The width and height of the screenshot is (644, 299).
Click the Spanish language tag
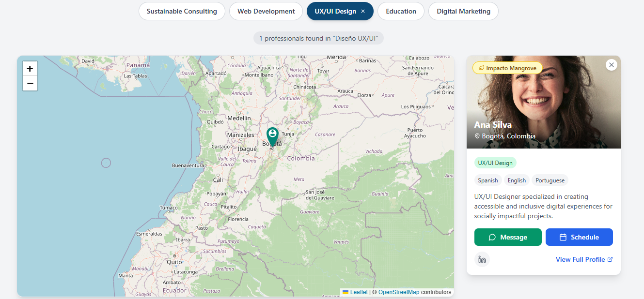pos(488,180)
